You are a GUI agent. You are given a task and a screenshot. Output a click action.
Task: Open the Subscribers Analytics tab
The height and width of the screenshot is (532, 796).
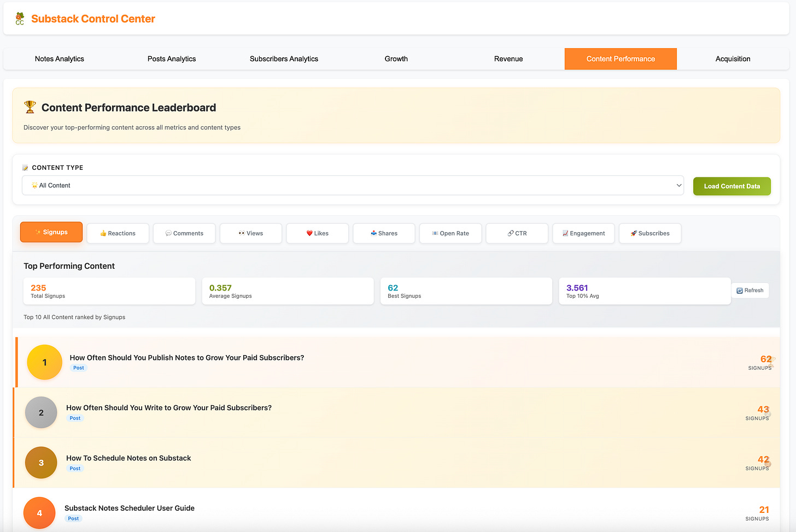point(284,59)
